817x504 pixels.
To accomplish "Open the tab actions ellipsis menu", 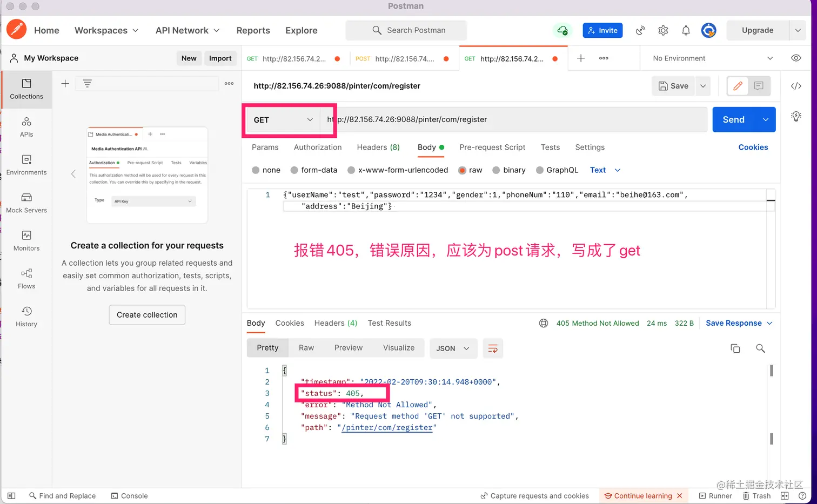I will (x=604, y=58).
